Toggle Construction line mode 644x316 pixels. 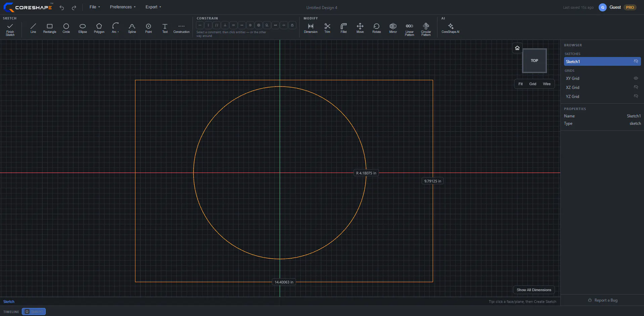tap(181, 28)
